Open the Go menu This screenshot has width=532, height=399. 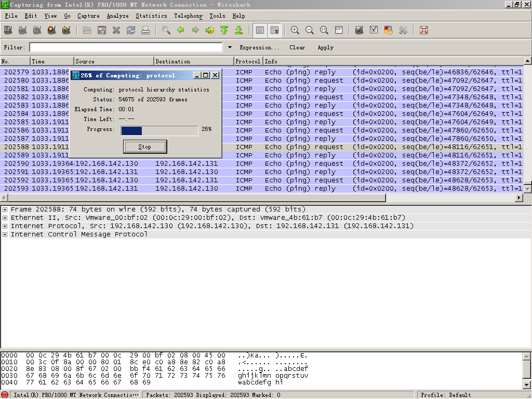pos(67,16)
